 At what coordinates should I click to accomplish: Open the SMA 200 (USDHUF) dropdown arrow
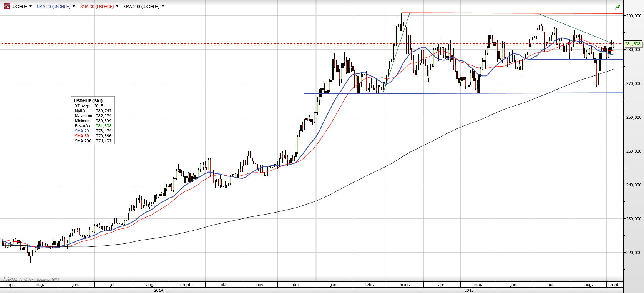[163, 7]
